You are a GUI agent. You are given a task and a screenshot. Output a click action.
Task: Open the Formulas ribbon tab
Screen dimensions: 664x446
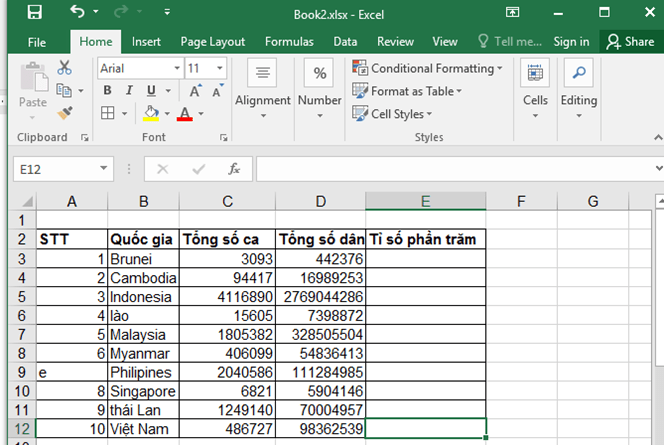pyautogui.click(x=289, y=41)
